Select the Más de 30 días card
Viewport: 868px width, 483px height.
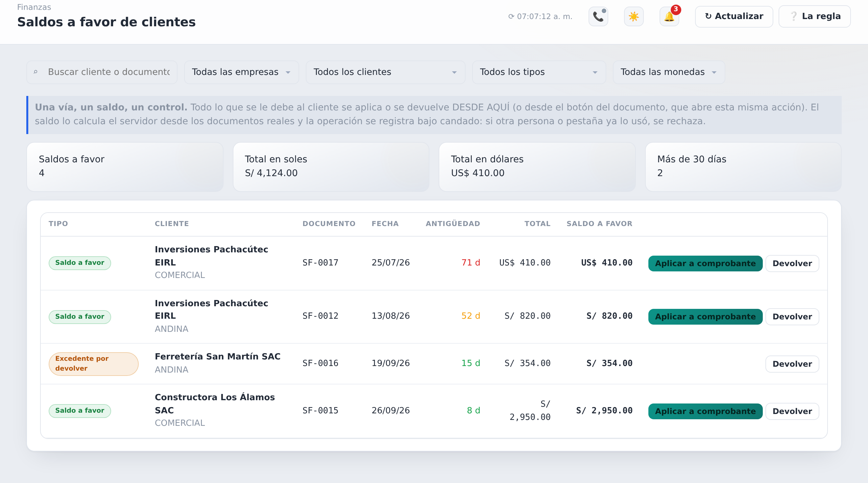(743, 167)
